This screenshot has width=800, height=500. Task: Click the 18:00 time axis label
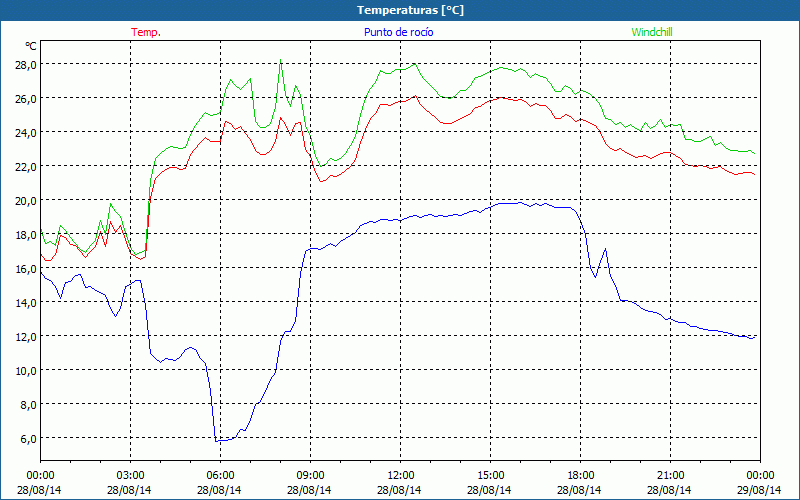(x=581, y=476)
